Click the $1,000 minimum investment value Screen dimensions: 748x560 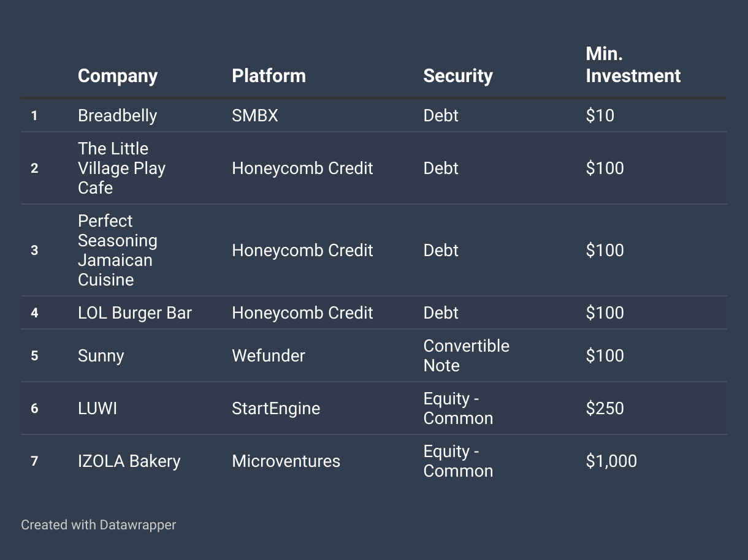click(x=611, y=461)
